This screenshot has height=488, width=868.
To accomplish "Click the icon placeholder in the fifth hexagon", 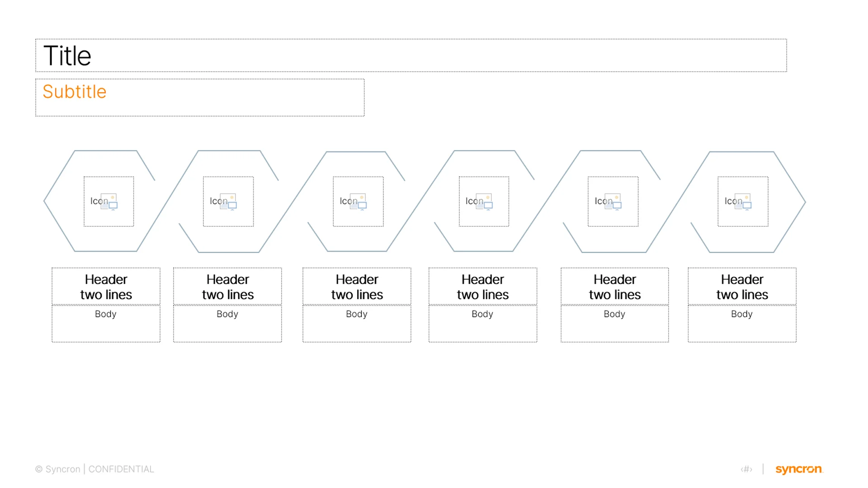I will tap(613, 202).
